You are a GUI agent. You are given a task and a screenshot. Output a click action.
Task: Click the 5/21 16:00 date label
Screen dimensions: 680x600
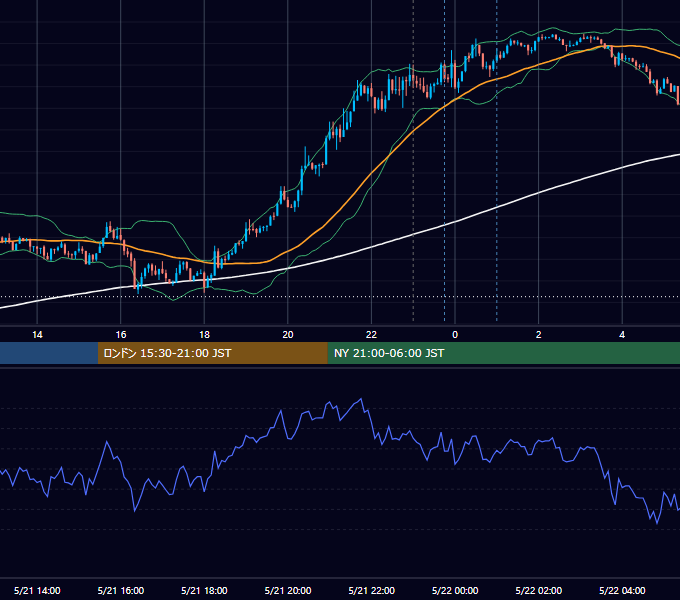click(x=121, y=590)
